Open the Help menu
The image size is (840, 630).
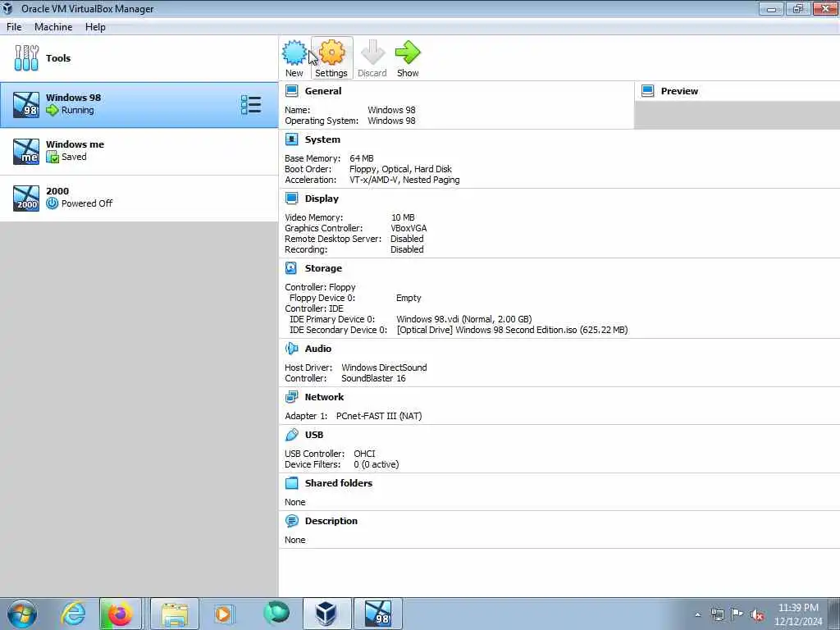tap(95, 27)
